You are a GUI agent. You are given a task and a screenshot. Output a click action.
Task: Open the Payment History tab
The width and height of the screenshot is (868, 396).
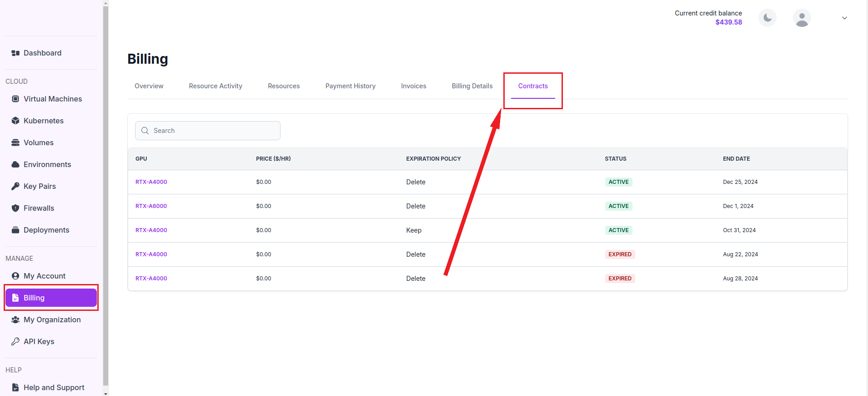point(350,86)
